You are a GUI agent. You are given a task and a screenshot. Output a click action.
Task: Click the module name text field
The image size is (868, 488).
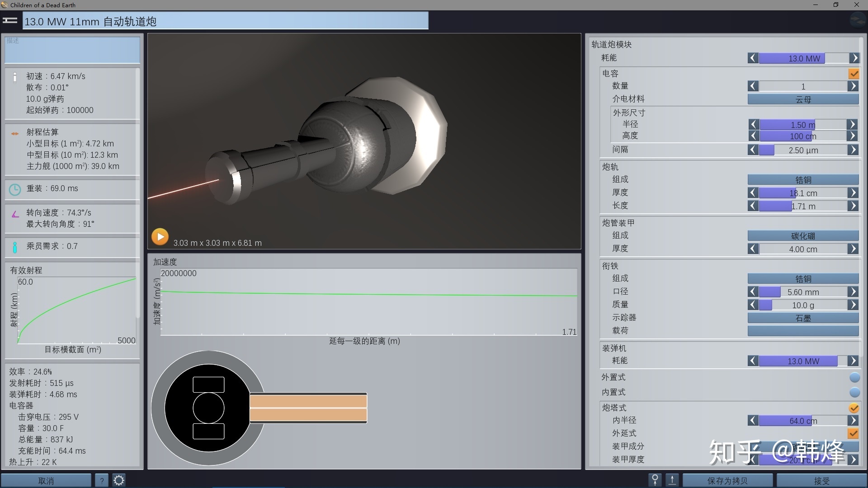click(x=225, y=21)
